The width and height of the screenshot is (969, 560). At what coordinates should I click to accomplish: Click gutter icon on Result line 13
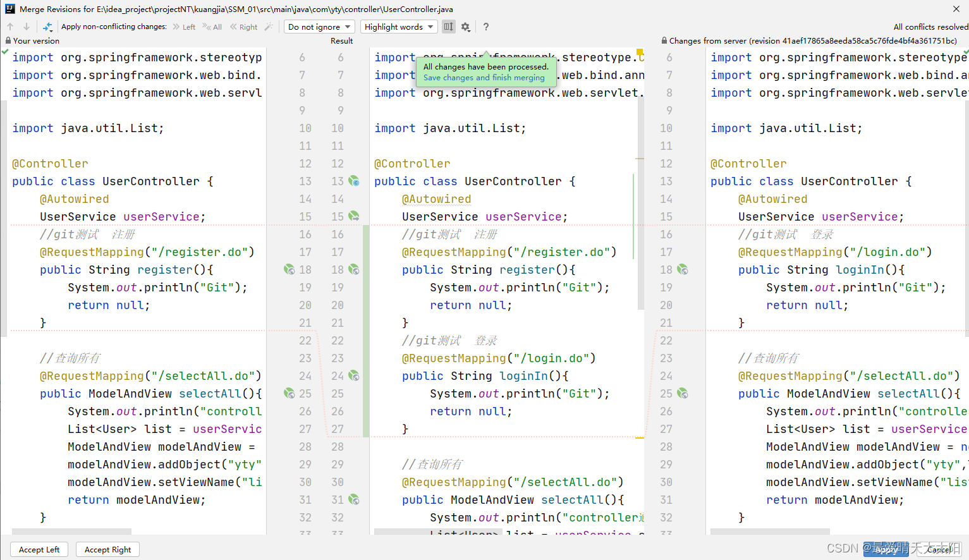coord(354,181)
